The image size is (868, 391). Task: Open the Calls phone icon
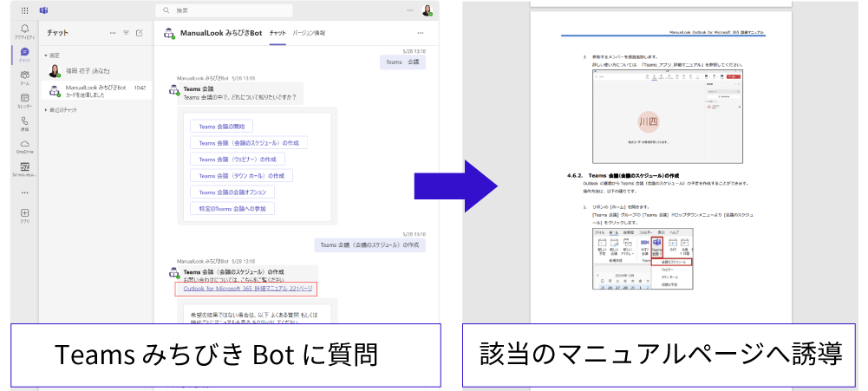24,122
